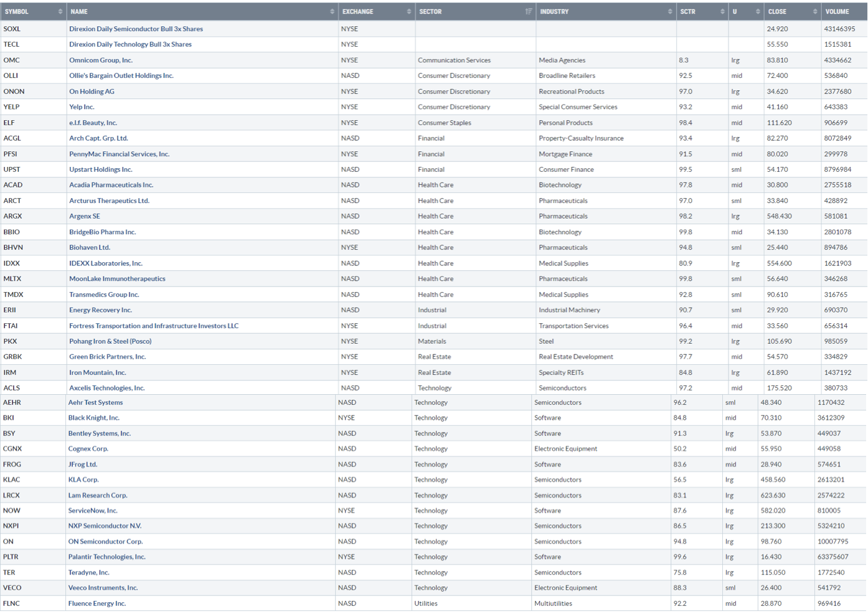Open Fortress Transportation and Infrastructure Investors LLC
The image size is (868, 614).
pyautogui.click(x=154, y=326)
